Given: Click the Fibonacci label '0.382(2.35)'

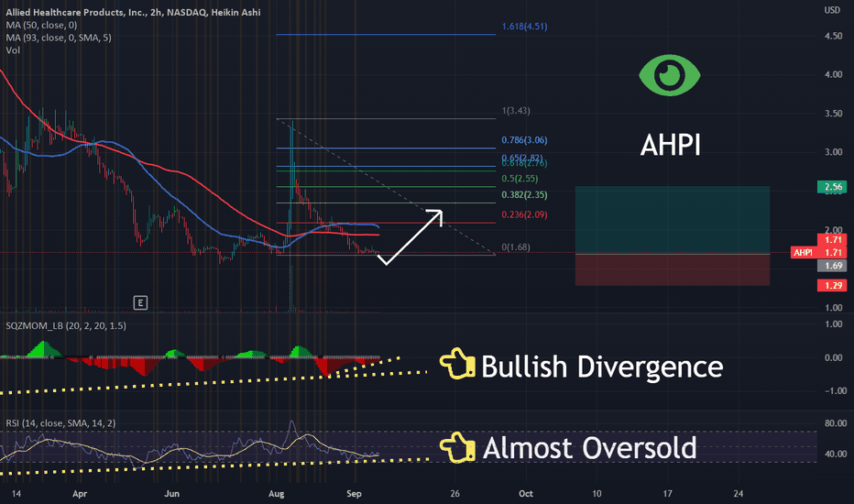Looking at the screenshot, I should coord(524,195).
